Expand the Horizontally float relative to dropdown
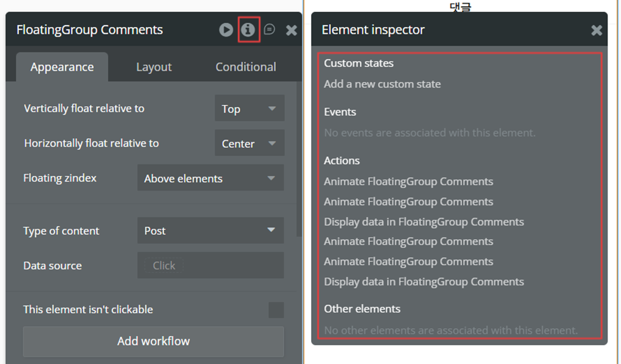The width and height of the screenshot is (621, 364). (249, 144)
